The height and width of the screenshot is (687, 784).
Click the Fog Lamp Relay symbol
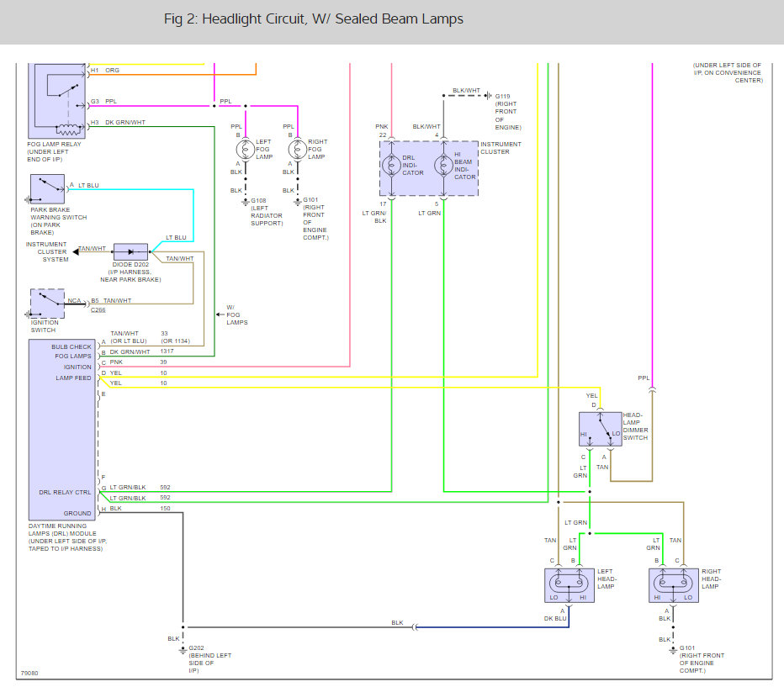pos(57,100)
